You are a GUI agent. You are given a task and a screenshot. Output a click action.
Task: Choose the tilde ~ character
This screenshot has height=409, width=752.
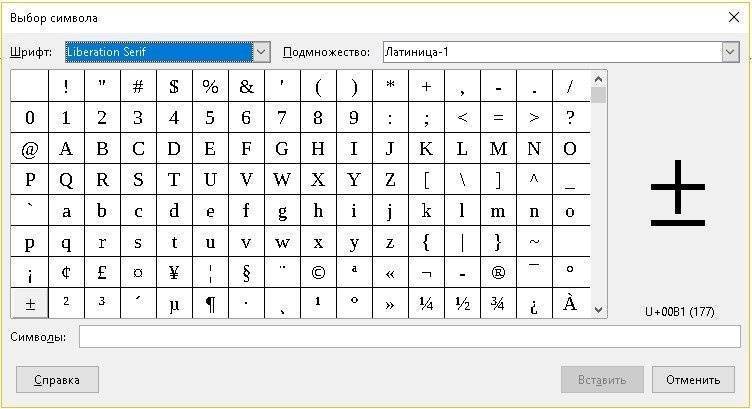tap(534, 241)
